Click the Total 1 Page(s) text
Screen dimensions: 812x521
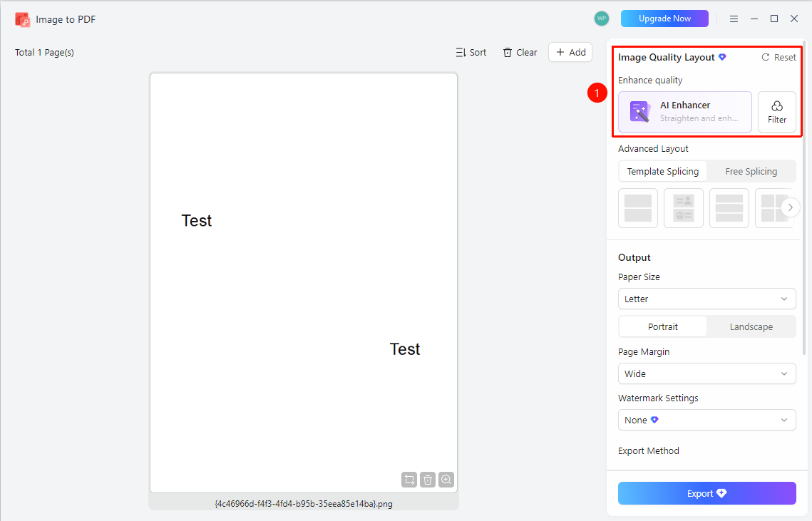click(x=44, y=52)
